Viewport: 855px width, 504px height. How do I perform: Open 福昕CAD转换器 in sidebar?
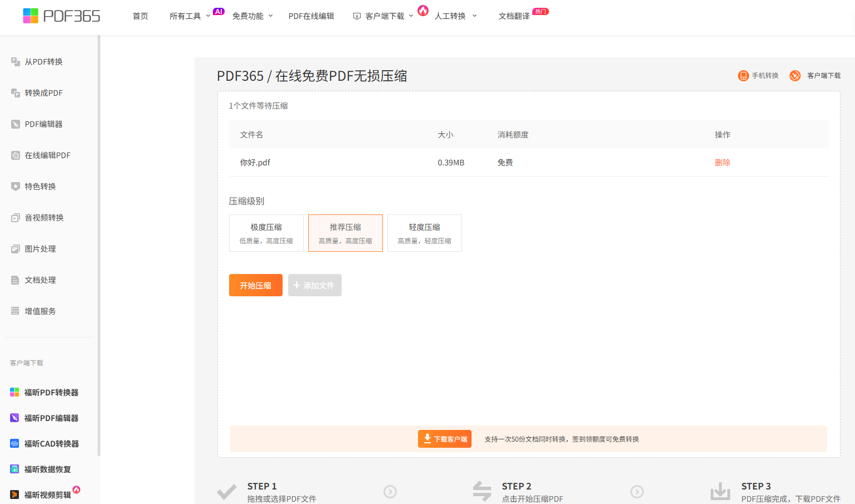[51, 444]
